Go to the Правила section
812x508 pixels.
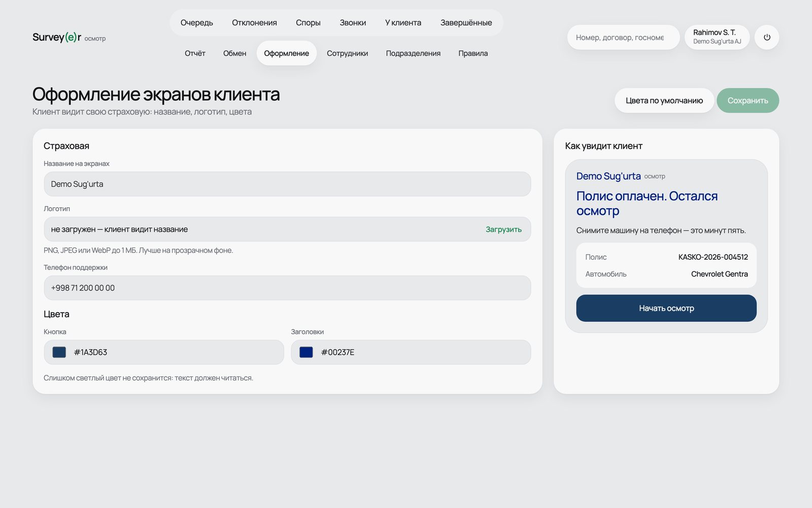coord(473,53)
